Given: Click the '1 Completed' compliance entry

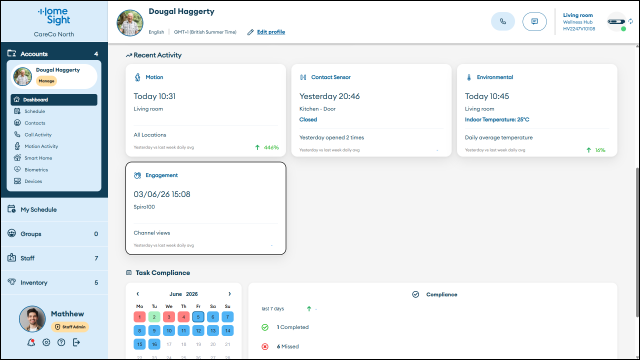Looking at the screenshot, I should tap(293, 327).
